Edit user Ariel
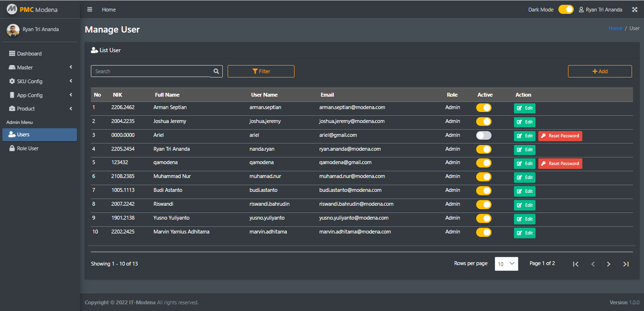 (x=524, y=136)
